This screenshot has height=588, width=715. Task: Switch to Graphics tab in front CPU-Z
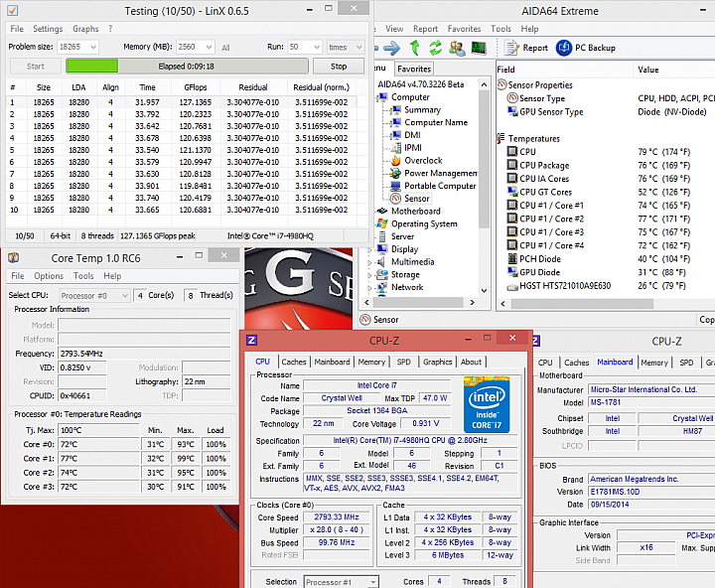[437, 362]
